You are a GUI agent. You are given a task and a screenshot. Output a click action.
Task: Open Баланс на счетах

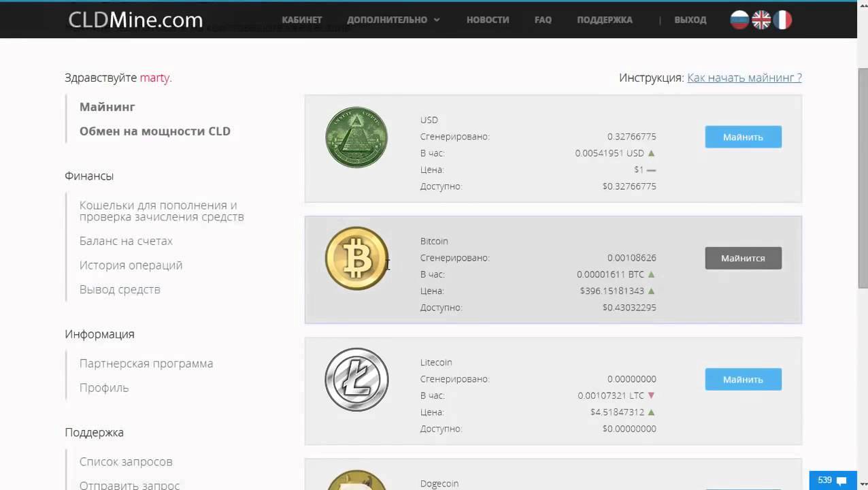click(x=126, y=241)
